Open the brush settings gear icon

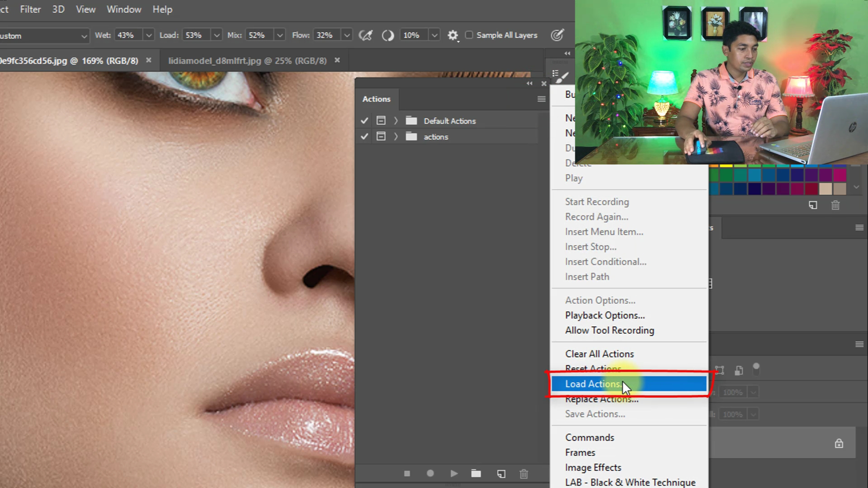(x=453, y=35)
